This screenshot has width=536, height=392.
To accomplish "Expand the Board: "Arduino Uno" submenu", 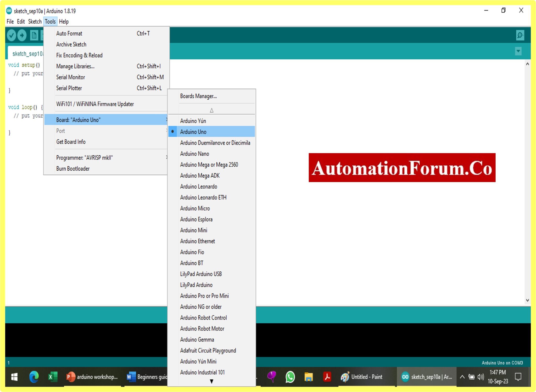I will click(106, 120).
